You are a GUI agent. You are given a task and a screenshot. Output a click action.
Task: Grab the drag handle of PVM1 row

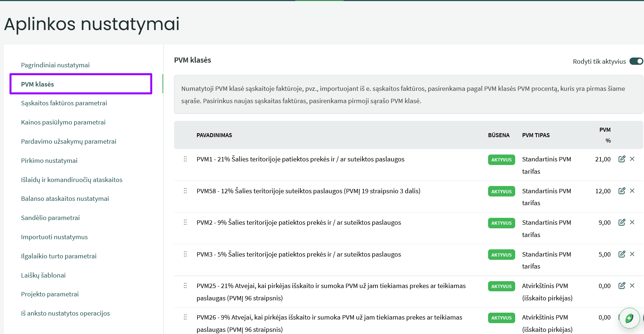click(x=185, y=159)
